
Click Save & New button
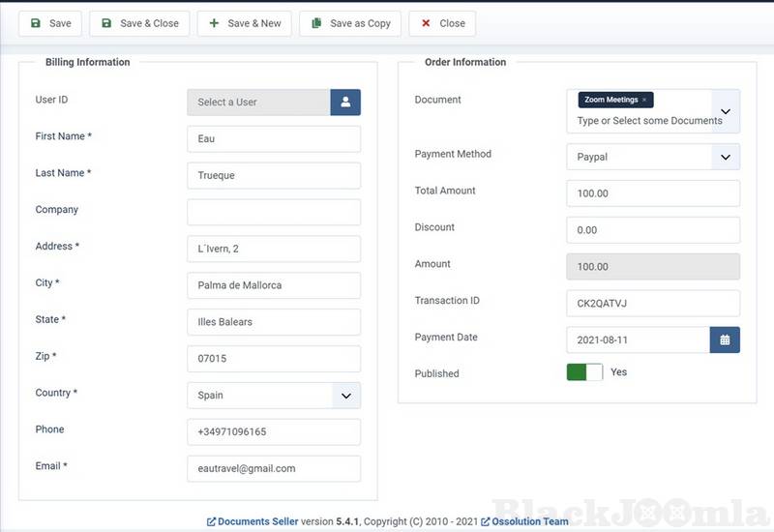click(x=244, y=23)
